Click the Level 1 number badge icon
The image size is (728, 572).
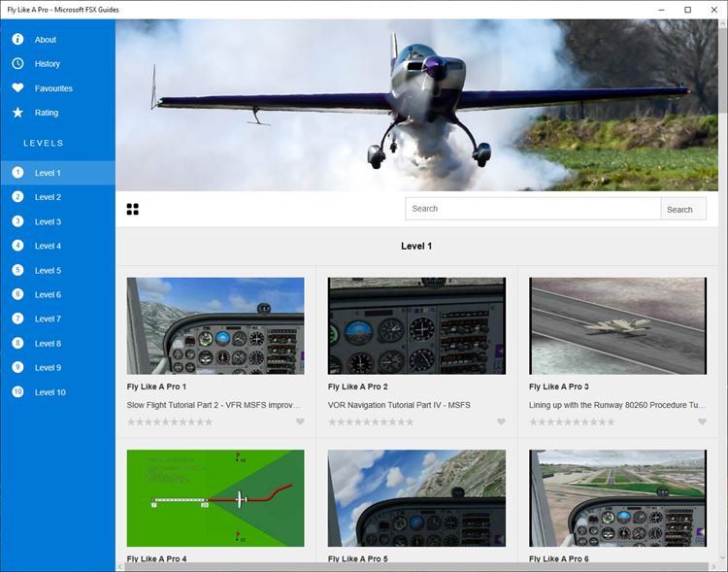click(x=17, y=173)
